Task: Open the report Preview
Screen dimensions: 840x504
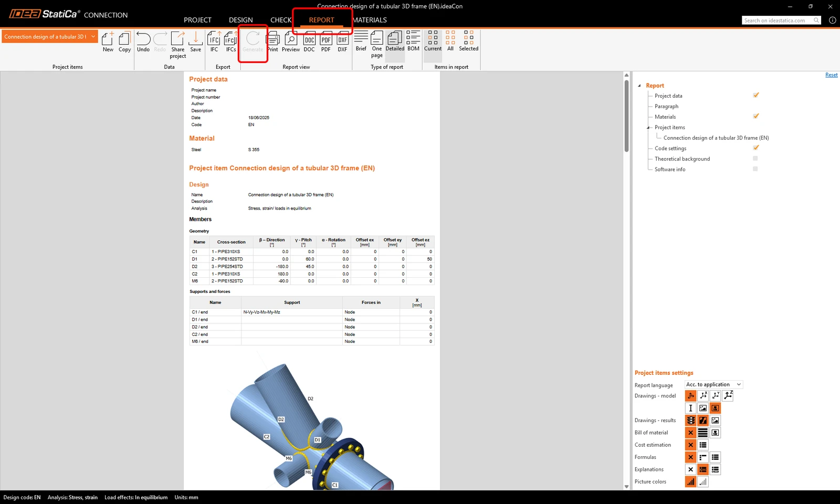Action: (x=291, y=41)
